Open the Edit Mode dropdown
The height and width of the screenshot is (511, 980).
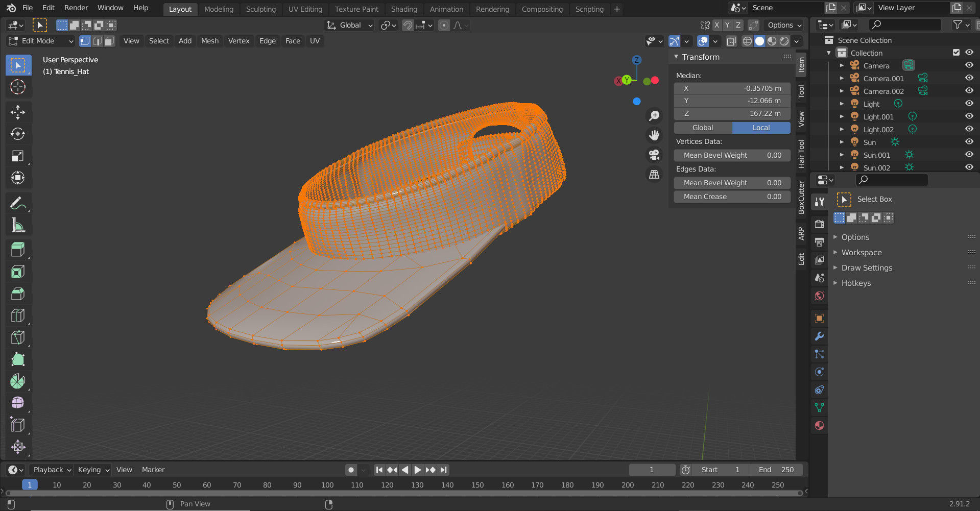(x=41, y=41)
